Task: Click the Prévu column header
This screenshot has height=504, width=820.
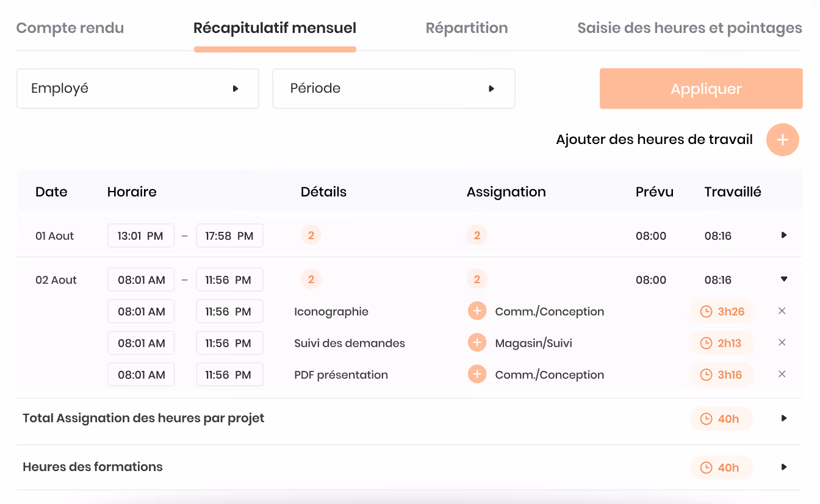Action: click(x=655, y=192)
